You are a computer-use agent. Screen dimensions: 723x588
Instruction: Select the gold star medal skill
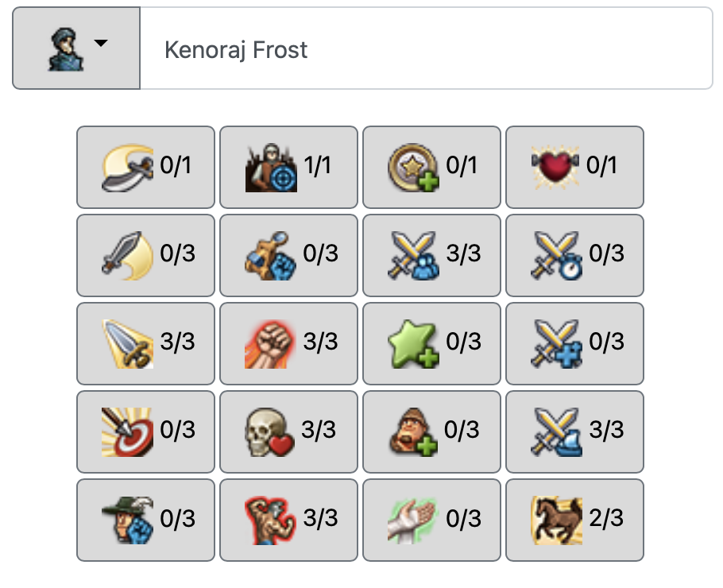point(431,167)
